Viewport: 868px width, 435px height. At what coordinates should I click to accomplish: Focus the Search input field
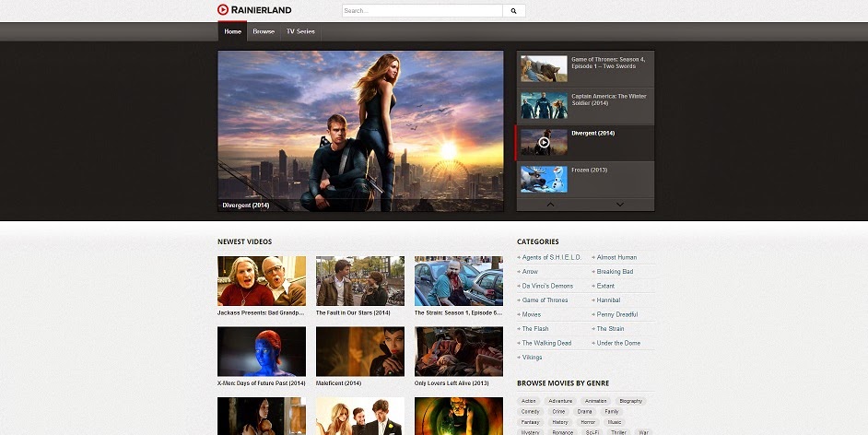tap(422, 10)
